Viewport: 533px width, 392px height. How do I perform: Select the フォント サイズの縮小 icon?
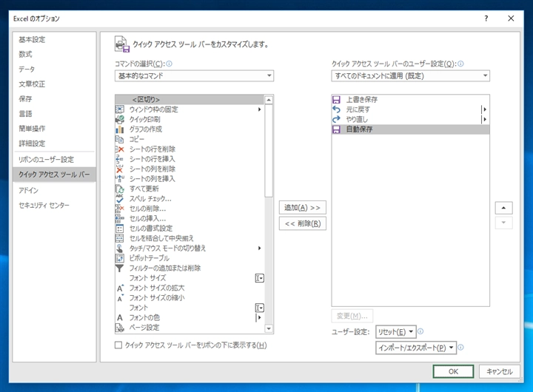tap(120, 298)
